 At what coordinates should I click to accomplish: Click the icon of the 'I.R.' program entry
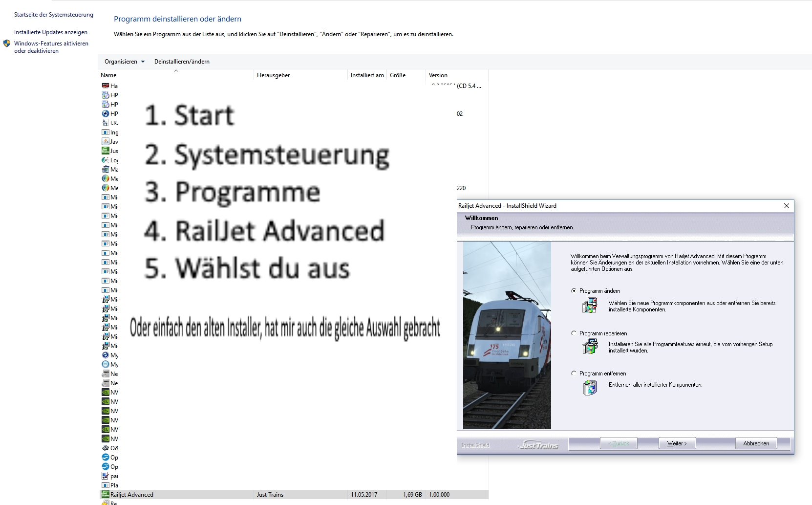(105, 123)
